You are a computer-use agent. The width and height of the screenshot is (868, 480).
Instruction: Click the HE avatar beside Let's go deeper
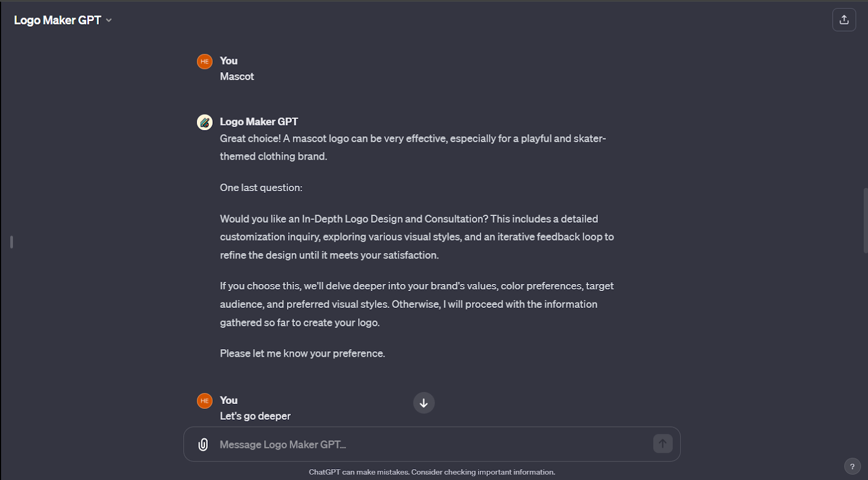(x=205, y=401)
